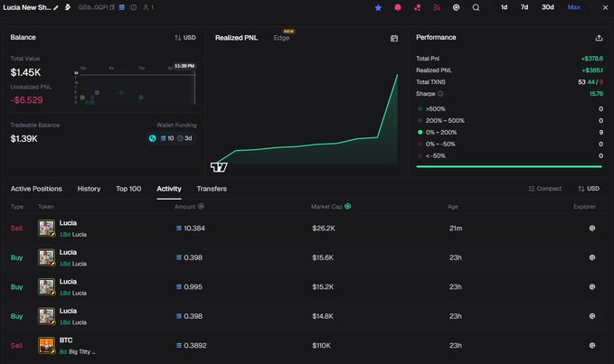Edit the wallet name with pencil icon
The image size is (614, 364).
(56, 7)
